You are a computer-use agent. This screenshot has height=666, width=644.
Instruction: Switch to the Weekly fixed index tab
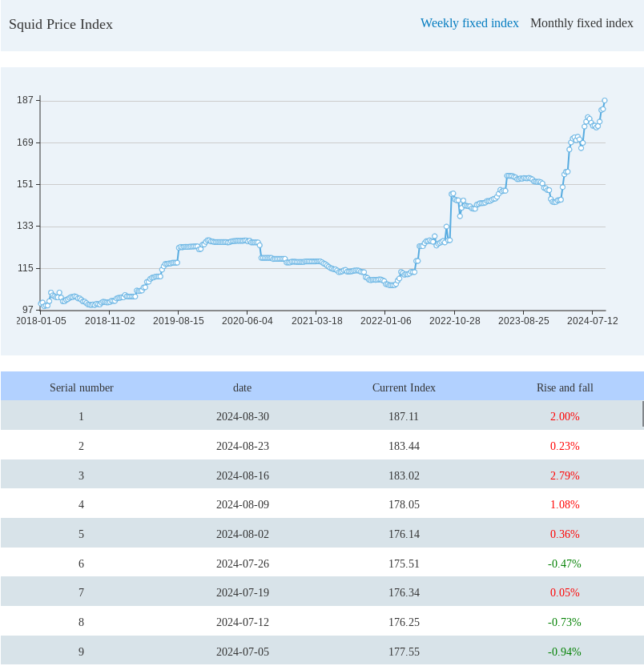[x=469, y=23]
